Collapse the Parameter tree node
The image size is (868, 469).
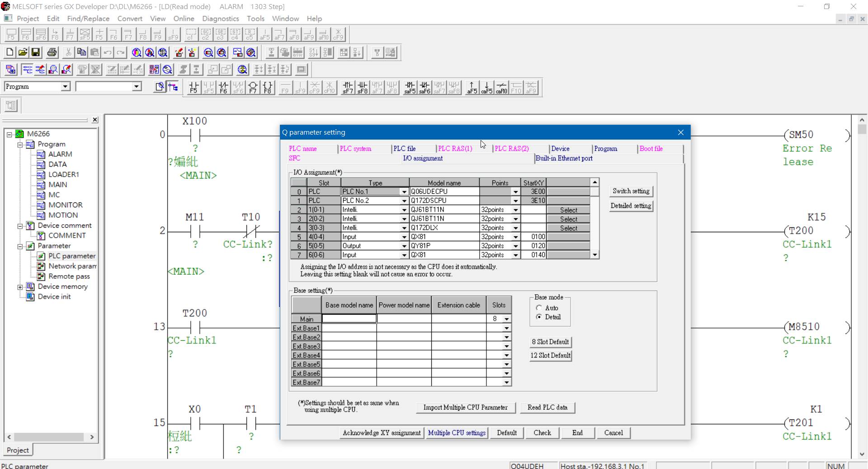[x=20, y=246]
